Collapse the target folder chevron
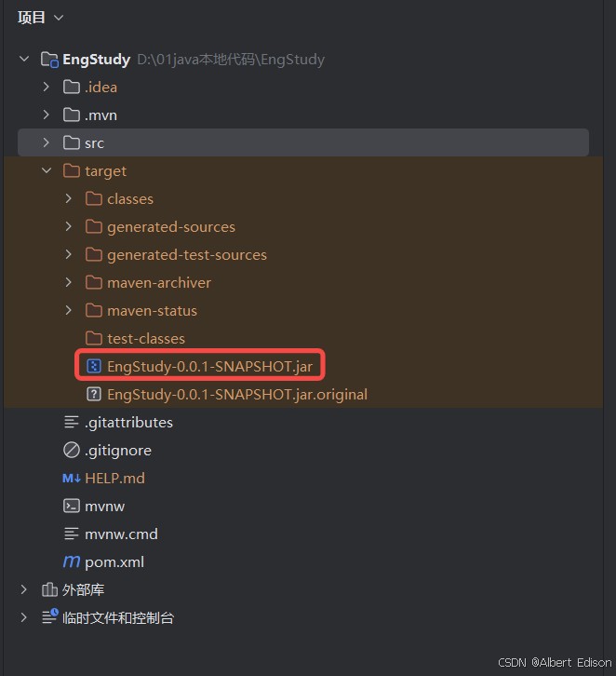This screenshot has height=676, width=616. click(47, 170)
